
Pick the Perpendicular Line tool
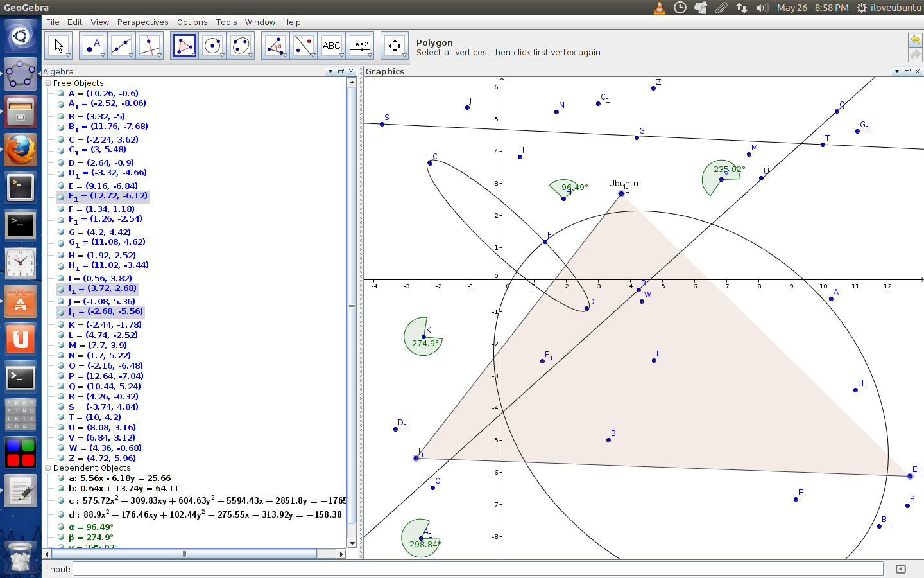(149, 46)
